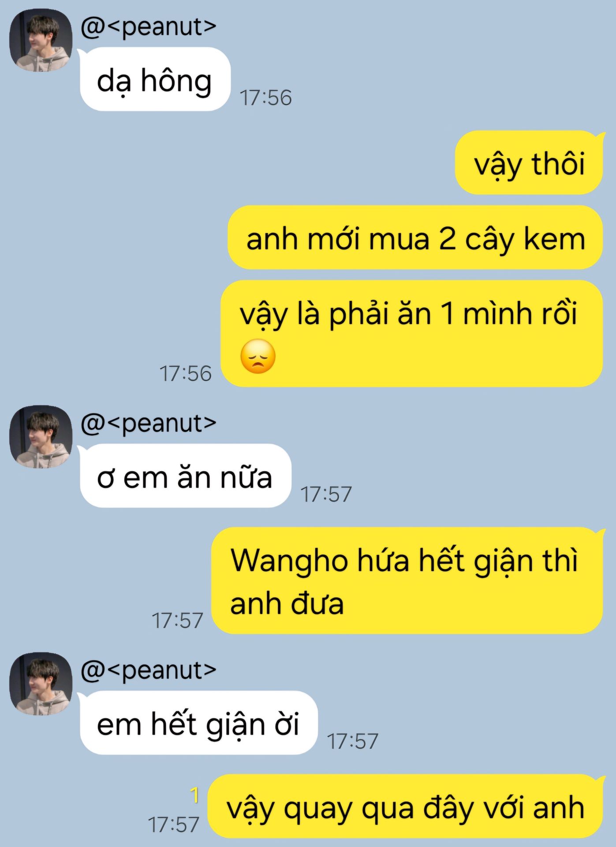Viewport: 616px width, 847px height.
Task: Tap the yellow unread count '1' indicator
Action: (x=194, y=795)
